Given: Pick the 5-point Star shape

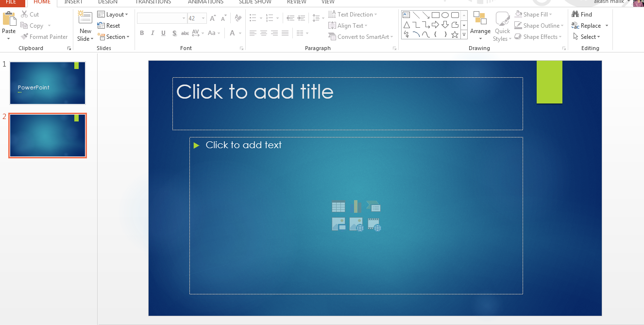Looking at the screenshot, I should [x=454, y=34].
